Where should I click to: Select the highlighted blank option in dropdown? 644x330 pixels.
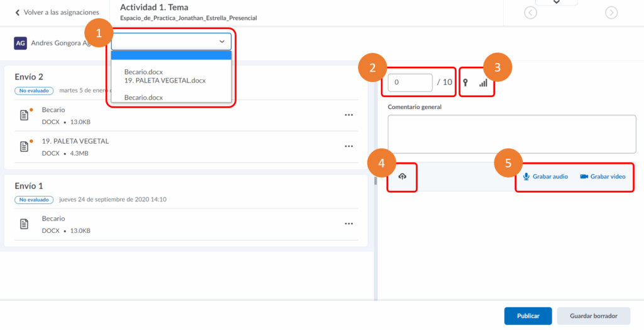[x=171, y=55]
